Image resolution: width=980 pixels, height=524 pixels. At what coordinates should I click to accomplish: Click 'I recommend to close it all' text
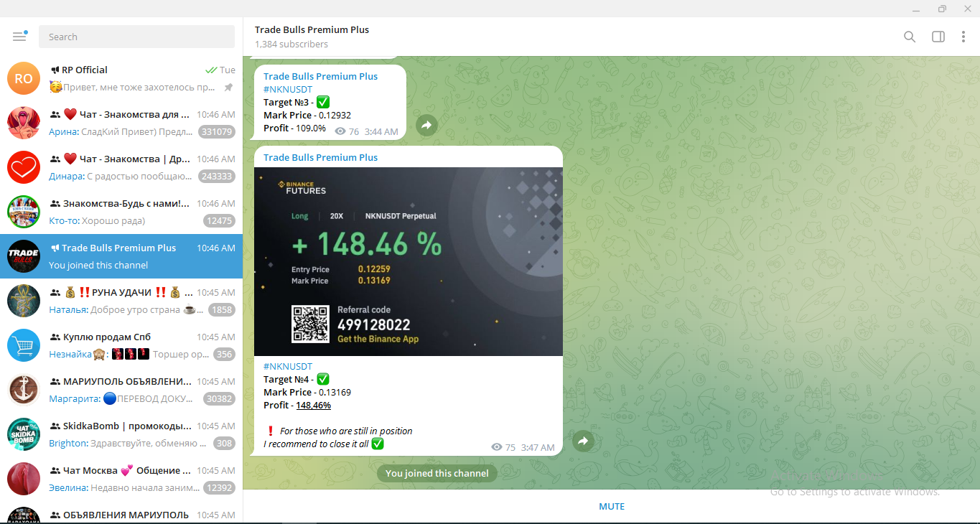pyautogui.click(x=316, y=444)
